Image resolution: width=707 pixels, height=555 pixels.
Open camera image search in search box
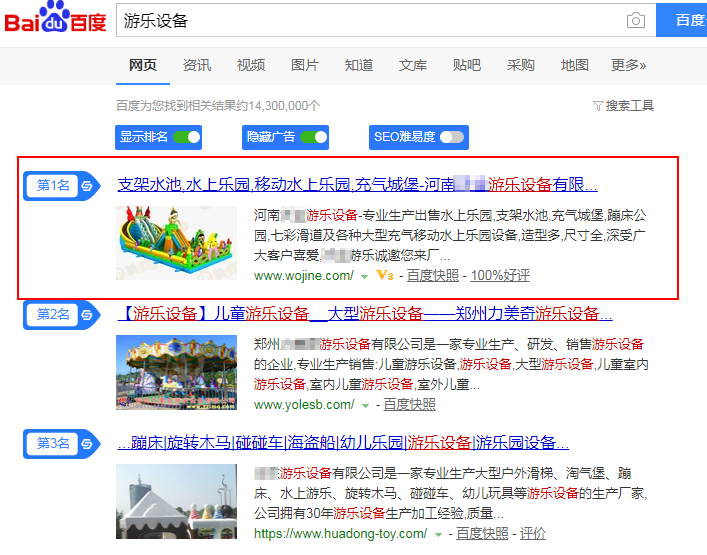[635, 21]
